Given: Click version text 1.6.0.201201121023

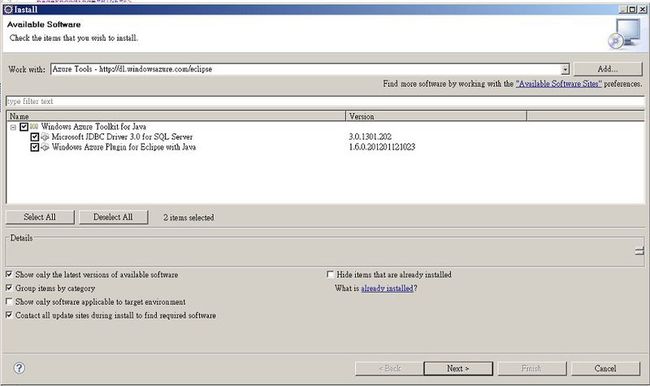Looking at the screenshot, I should tap(382, 147).
